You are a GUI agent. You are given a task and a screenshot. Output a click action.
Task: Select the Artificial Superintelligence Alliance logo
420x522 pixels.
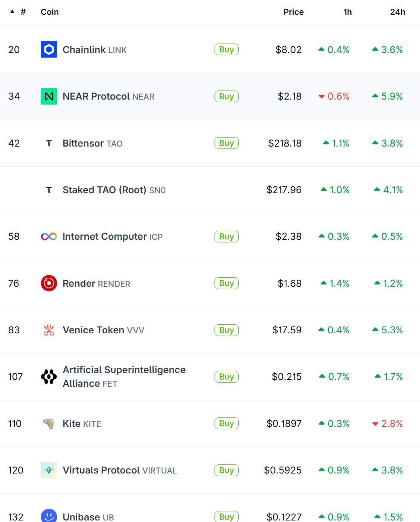tap(49, 377)
